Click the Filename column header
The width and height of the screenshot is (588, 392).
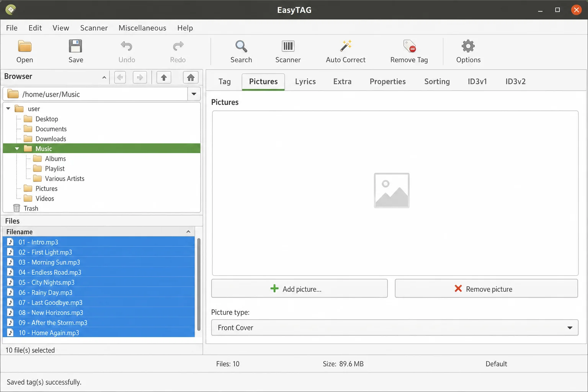99,232
